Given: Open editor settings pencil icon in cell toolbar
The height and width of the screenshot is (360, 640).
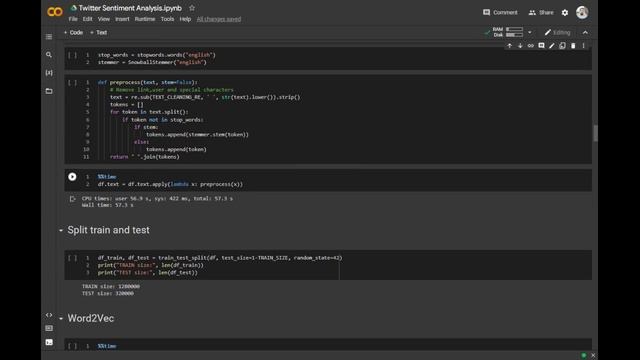Looking at the screenshot, I should coord(552,46).
